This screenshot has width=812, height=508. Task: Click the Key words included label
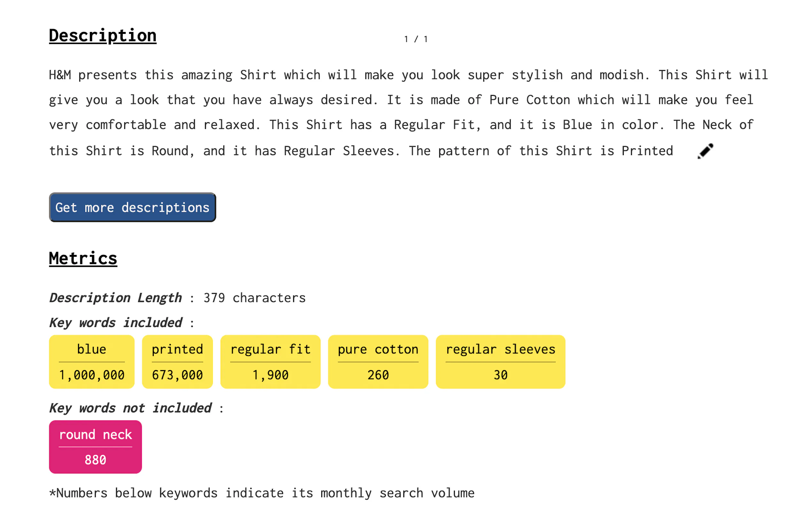coord(116,323)
